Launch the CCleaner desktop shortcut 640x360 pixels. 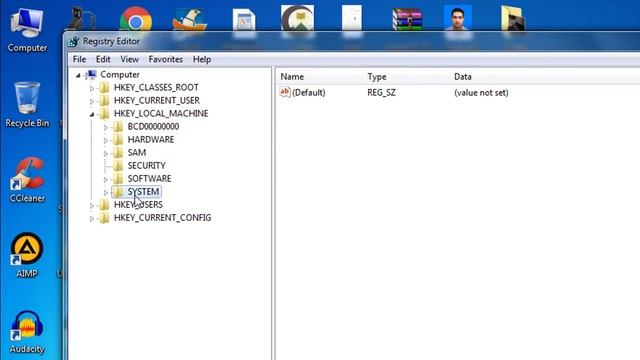(27, 180)
